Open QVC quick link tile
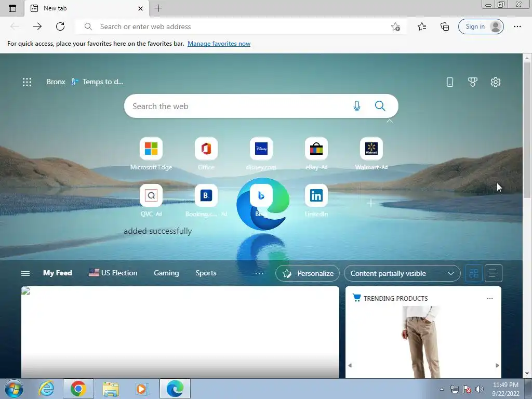 151,201
